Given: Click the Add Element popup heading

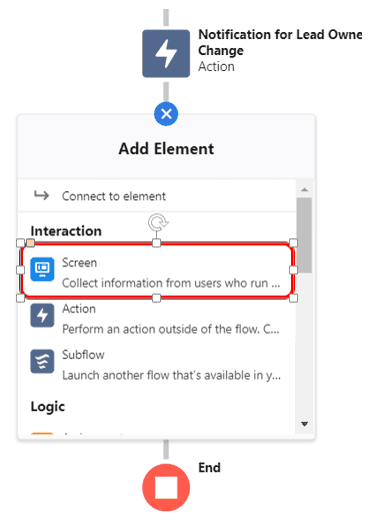Looking at the screenshot, I should coord(166,149).
